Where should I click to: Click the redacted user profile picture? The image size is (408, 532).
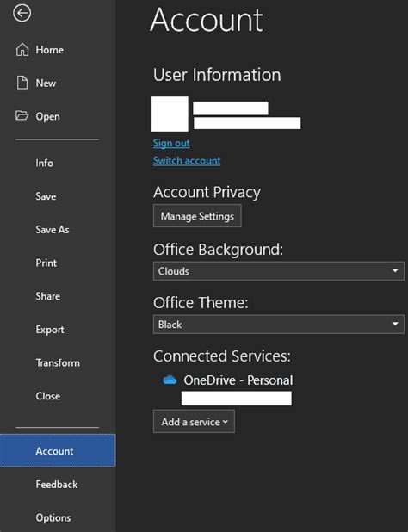tap(170, 114)
